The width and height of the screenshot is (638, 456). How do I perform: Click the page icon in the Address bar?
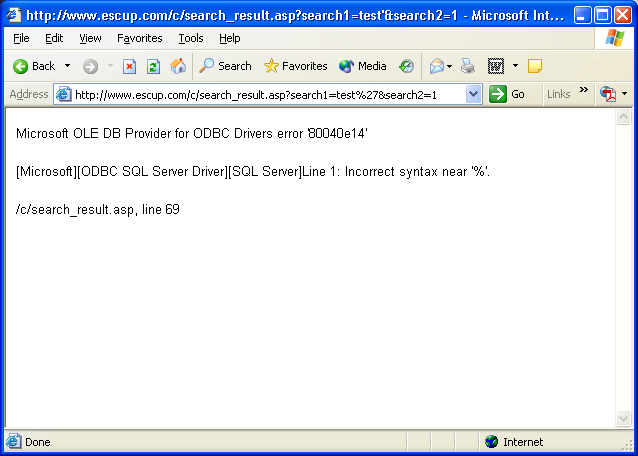[64, 94]
